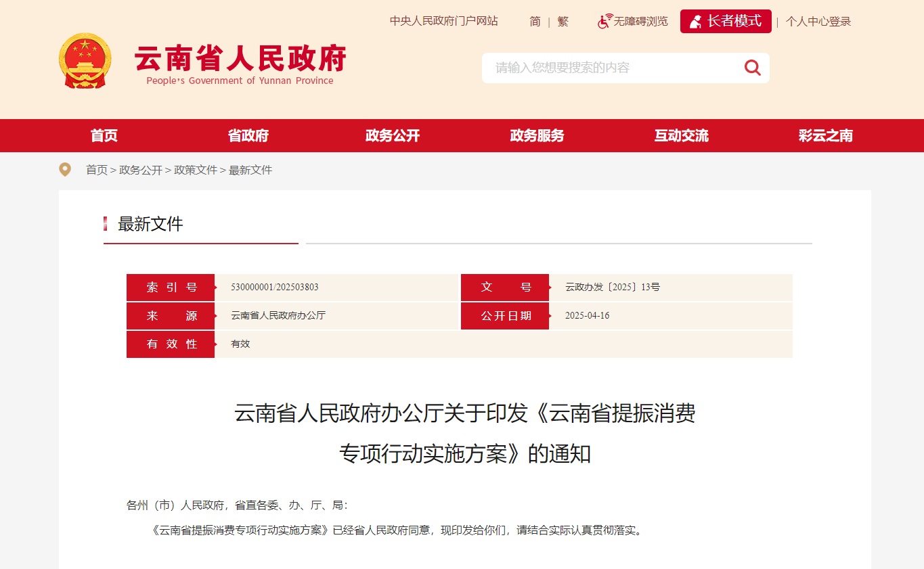Click the red magnifier search icon
Viewport: 924px width, 569px height.
[753, 67]
